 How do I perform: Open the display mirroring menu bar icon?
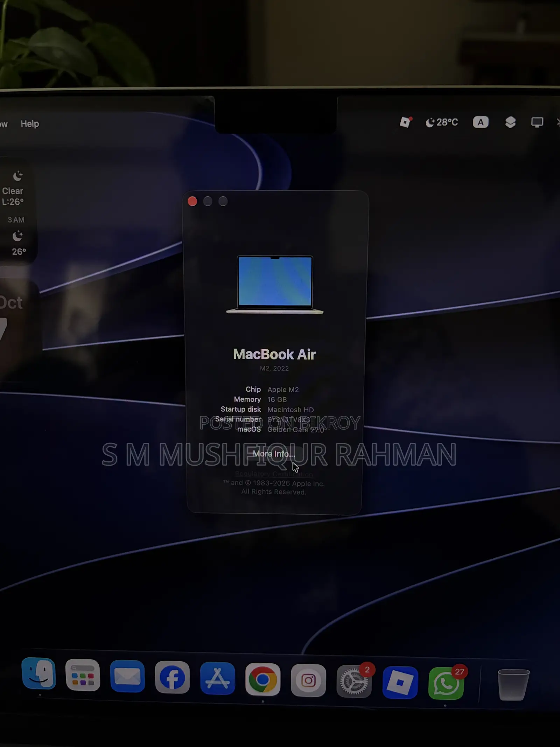[x=537, y=122]
